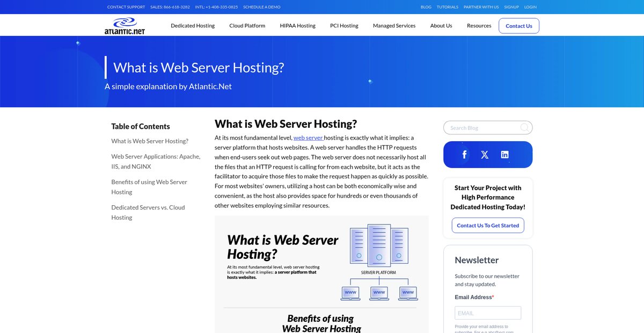
Task: Click the Search Blog magnifier icon
Action: (x=524, y=127)
